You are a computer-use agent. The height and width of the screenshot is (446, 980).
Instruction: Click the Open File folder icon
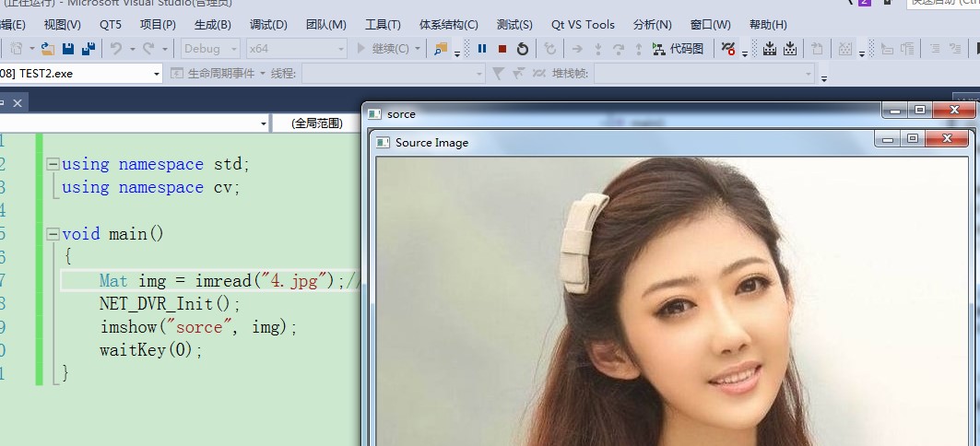(48, 49)
